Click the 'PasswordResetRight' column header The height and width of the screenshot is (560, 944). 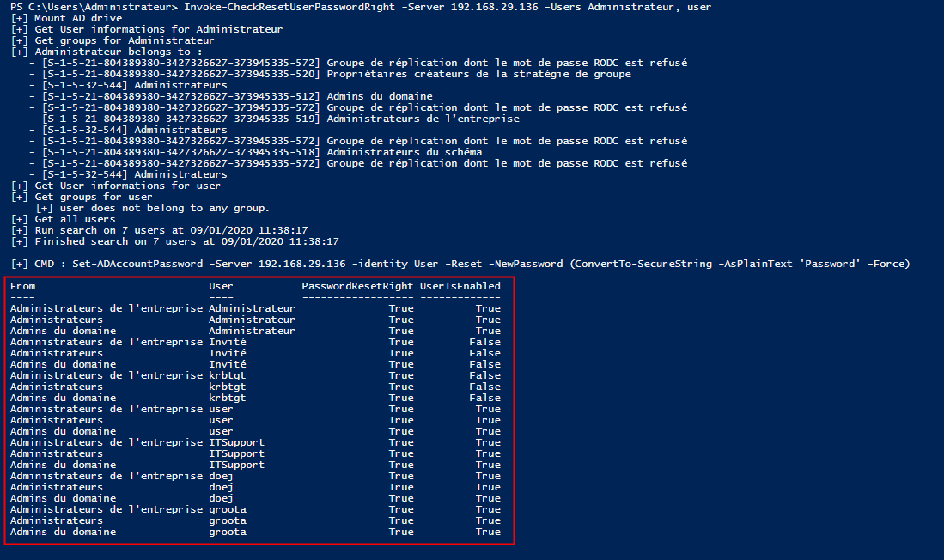tap(357, 286)
